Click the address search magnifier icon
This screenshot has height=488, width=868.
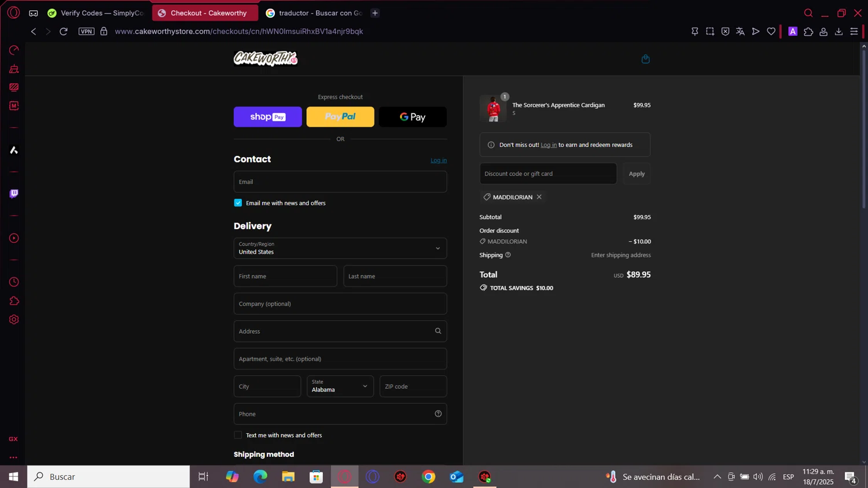pos(438,331)
